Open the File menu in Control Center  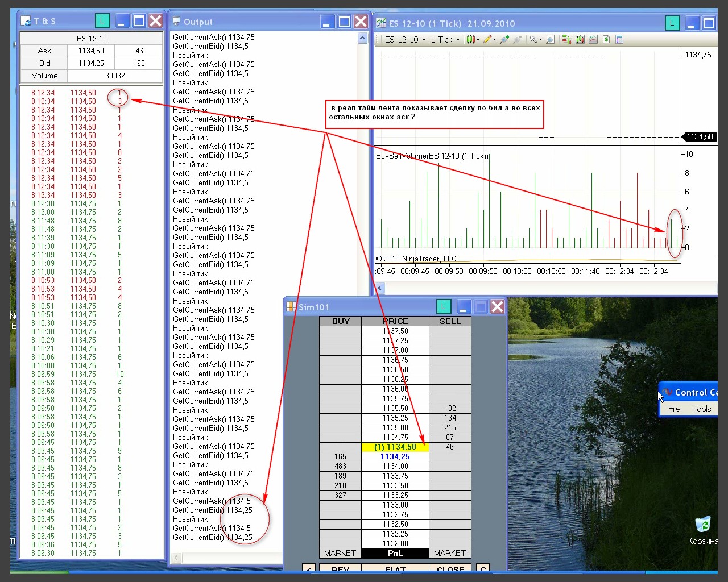pyautogui.click(x=674, y=409)
